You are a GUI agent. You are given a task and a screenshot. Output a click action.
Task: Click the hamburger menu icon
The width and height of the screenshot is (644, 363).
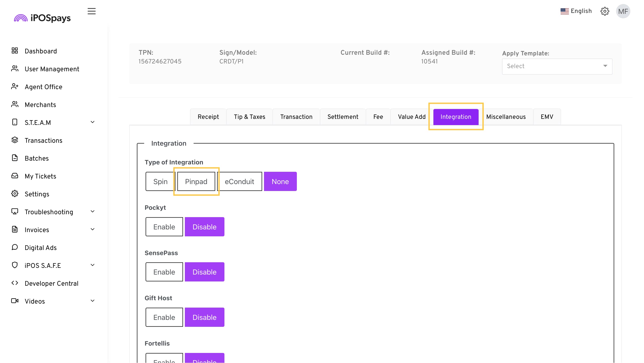pyautogui.click(x=91, y=11)
